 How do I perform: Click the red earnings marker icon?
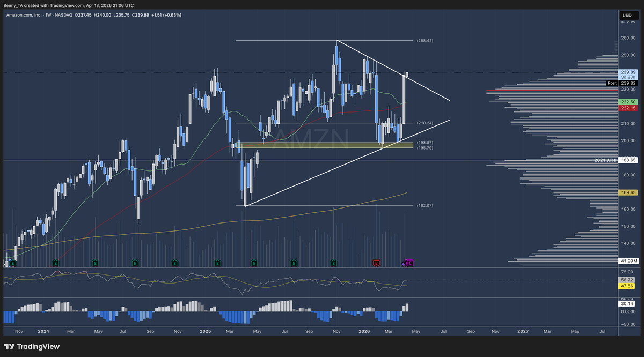(x=376, y=263)
